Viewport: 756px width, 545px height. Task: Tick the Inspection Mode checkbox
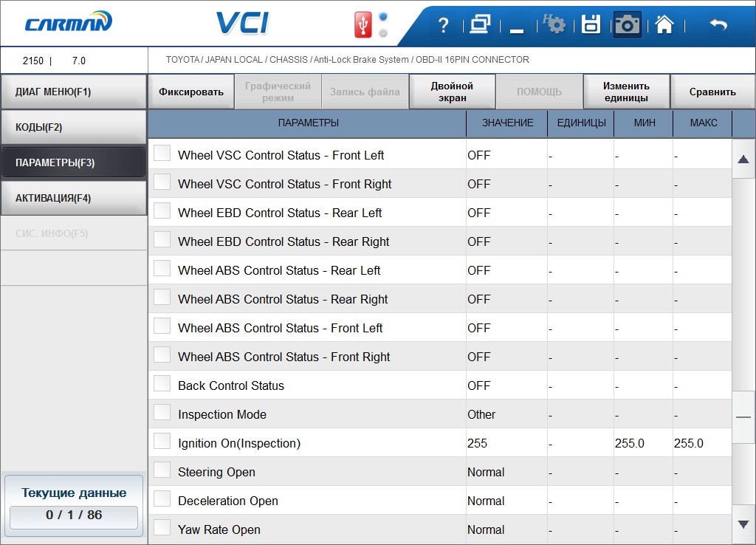point(162,413)
